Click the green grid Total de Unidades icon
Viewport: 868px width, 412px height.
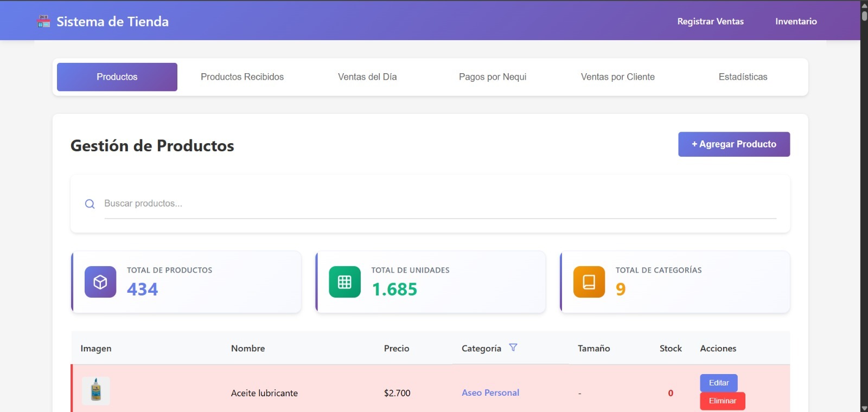click(x=344, y=282)
